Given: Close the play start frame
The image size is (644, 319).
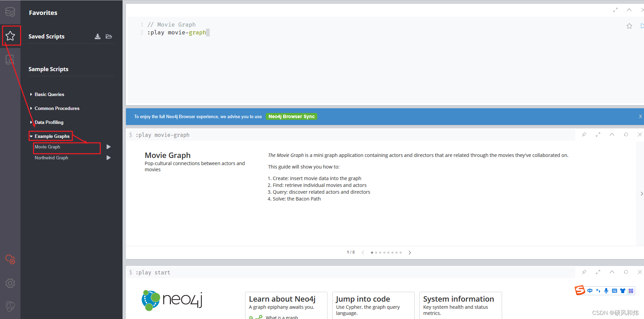Looking at the screenshot, I should [x=640, y=272].
